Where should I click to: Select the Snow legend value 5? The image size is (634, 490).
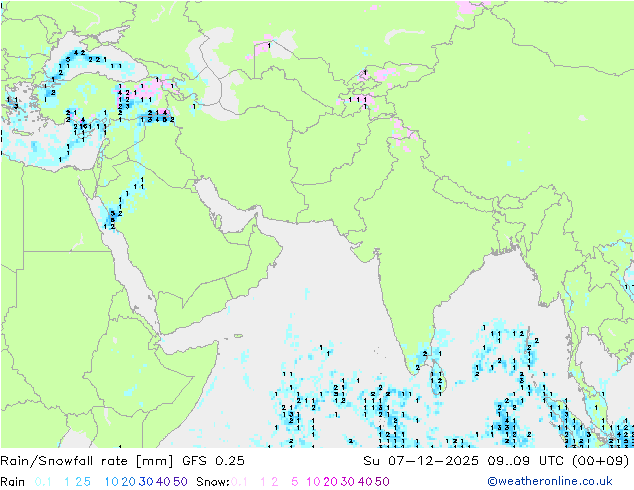(x=295, y=482)
